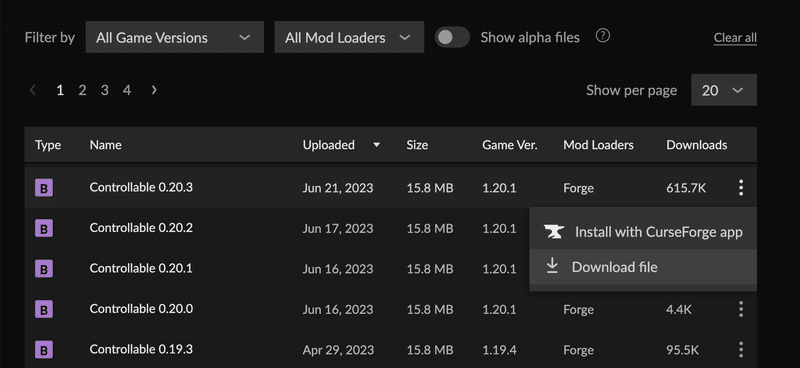Open the three-dot menu for Controllable 0.19.3
800x368 pixels.
point(740,350)
